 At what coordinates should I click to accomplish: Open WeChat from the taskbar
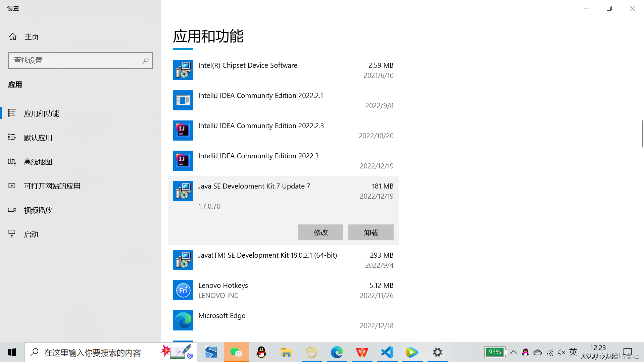pos(236,352)
